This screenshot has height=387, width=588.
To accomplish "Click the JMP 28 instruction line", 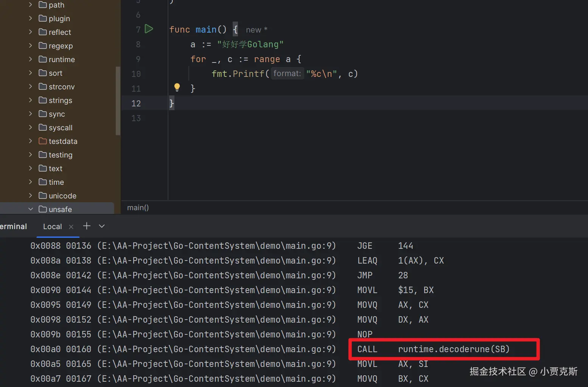I will 383,275.
